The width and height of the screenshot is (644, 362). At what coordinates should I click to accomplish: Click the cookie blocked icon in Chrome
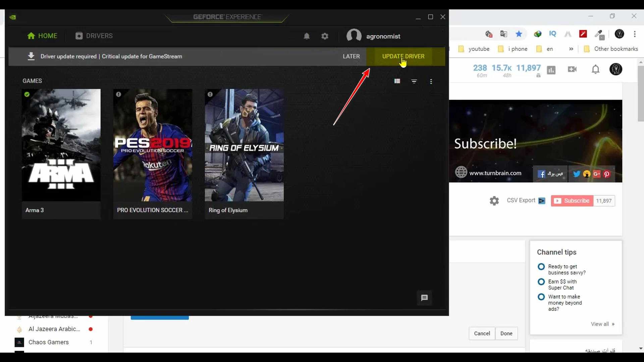[489, 34]
